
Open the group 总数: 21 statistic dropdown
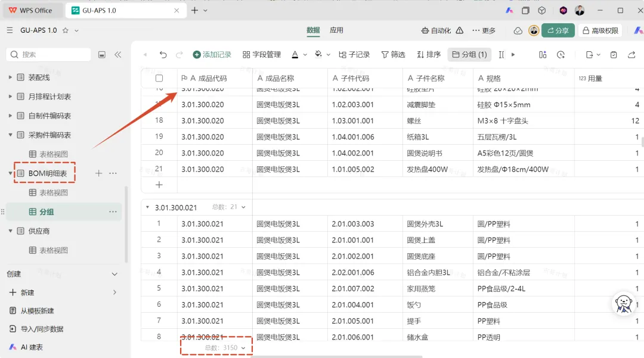point(229,207)
